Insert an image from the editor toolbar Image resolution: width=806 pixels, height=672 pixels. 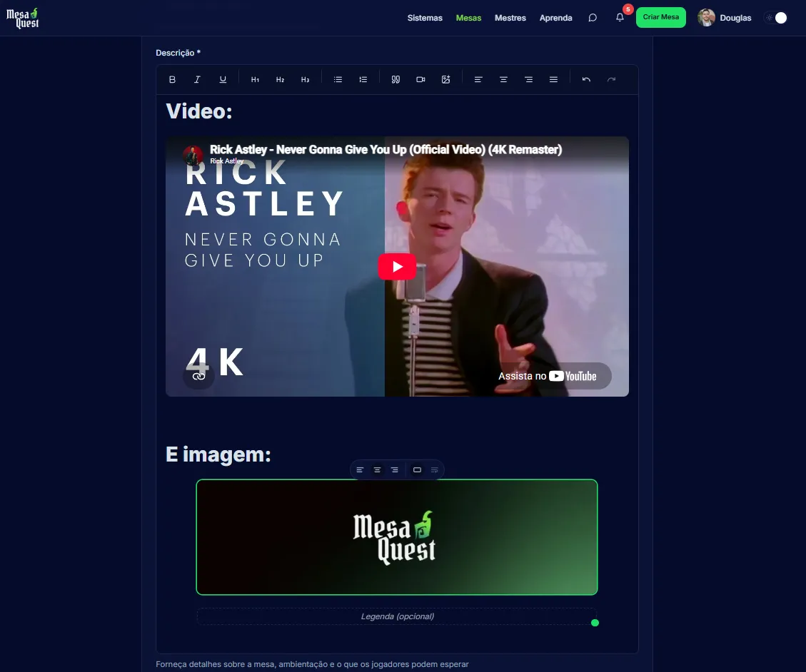445,80
